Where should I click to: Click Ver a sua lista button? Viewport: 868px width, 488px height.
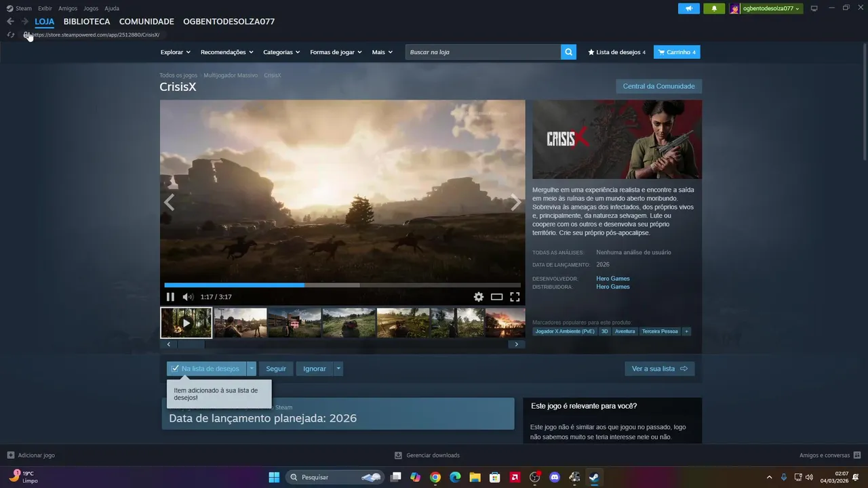659,369
